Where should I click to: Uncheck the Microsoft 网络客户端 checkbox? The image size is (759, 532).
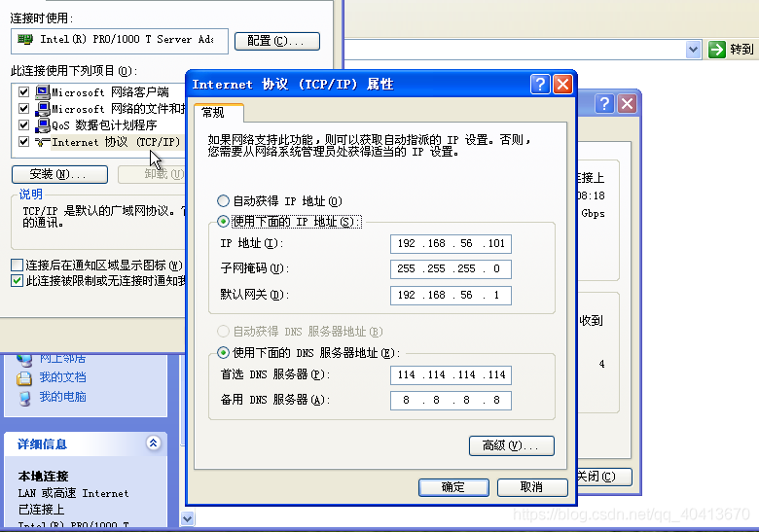tap(24, 92)
